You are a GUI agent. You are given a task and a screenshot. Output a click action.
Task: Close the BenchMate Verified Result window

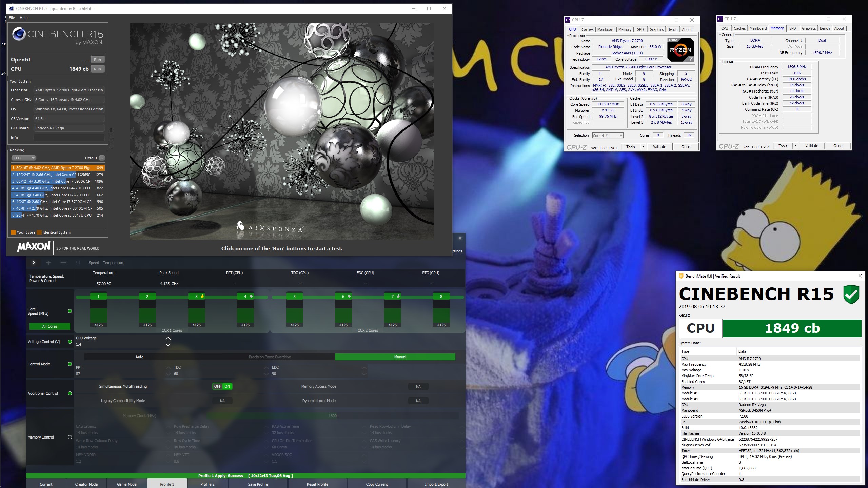[860, 276]
